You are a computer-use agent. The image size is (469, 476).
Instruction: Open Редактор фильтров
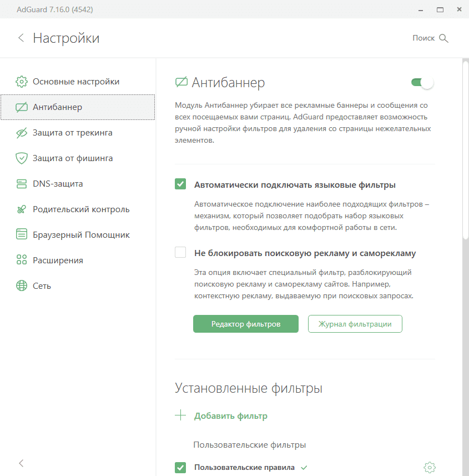click(246, 324)
